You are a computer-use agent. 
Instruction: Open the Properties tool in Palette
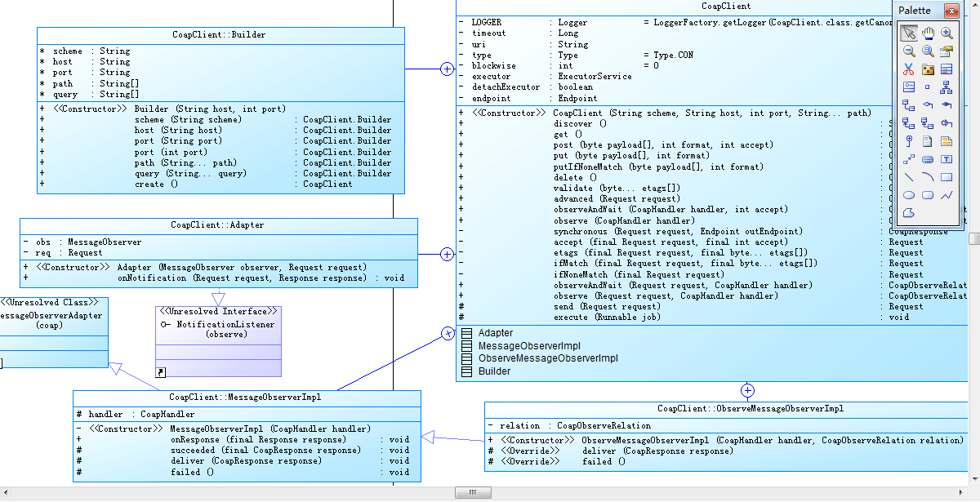click(x=946, y=51)
